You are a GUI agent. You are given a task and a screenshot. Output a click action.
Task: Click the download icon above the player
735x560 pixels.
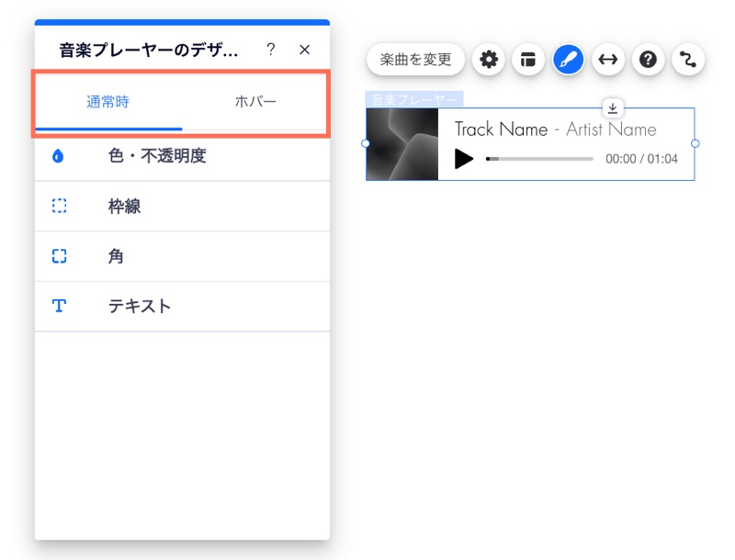[x=613, y=108]
